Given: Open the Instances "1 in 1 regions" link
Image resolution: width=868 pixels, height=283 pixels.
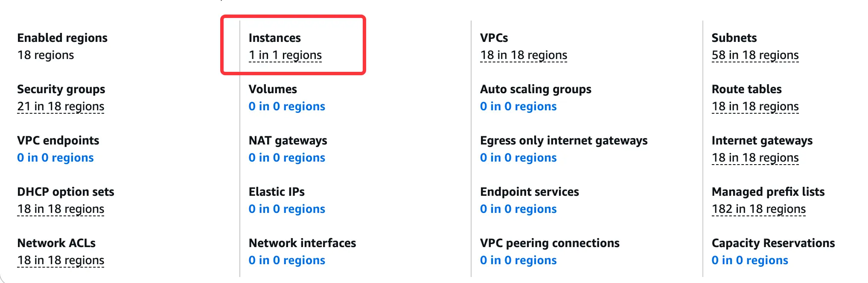Looking at the screenshot, I should [285, 55].
